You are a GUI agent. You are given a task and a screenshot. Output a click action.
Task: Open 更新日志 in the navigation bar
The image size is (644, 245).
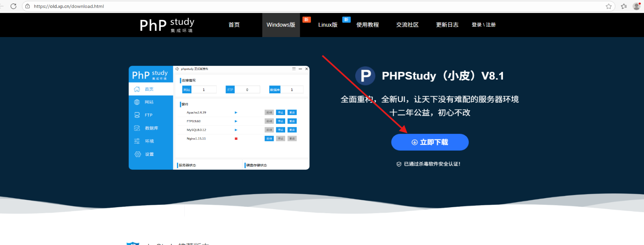(x=447, y=25)
